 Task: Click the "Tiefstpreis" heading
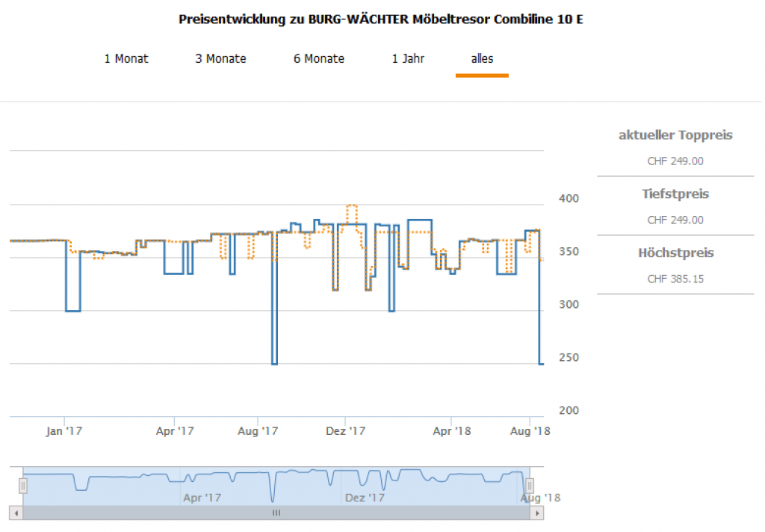point(675,194)
